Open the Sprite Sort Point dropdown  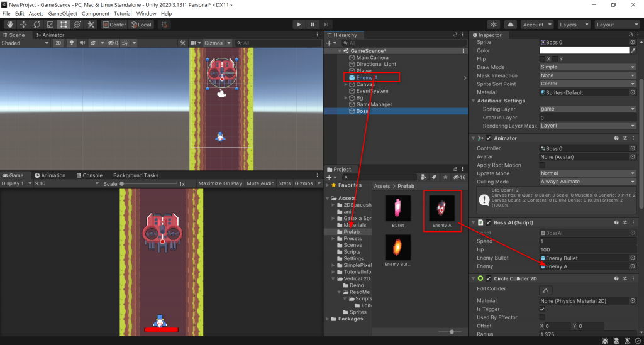588,84
